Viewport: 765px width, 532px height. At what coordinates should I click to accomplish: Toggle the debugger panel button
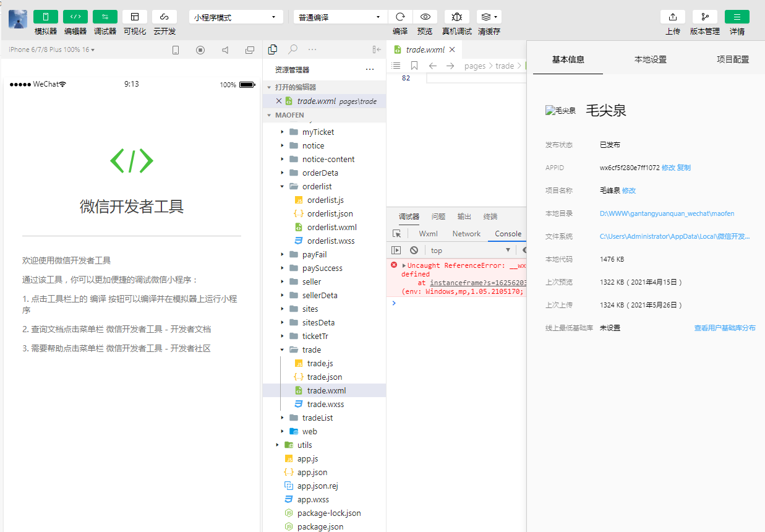point(105,17)
